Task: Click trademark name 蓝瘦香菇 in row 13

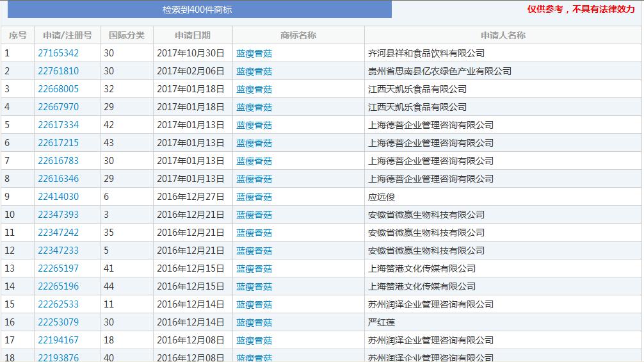Action: (x=254, y=268)
